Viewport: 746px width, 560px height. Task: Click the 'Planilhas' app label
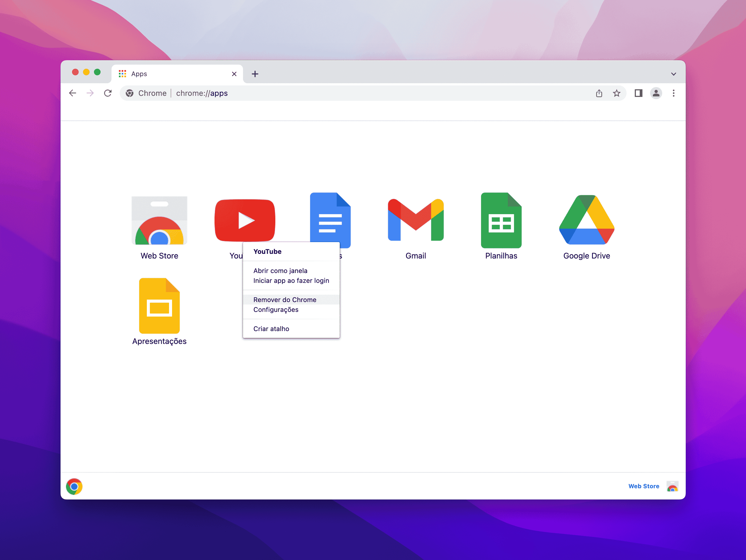[501, 256]
